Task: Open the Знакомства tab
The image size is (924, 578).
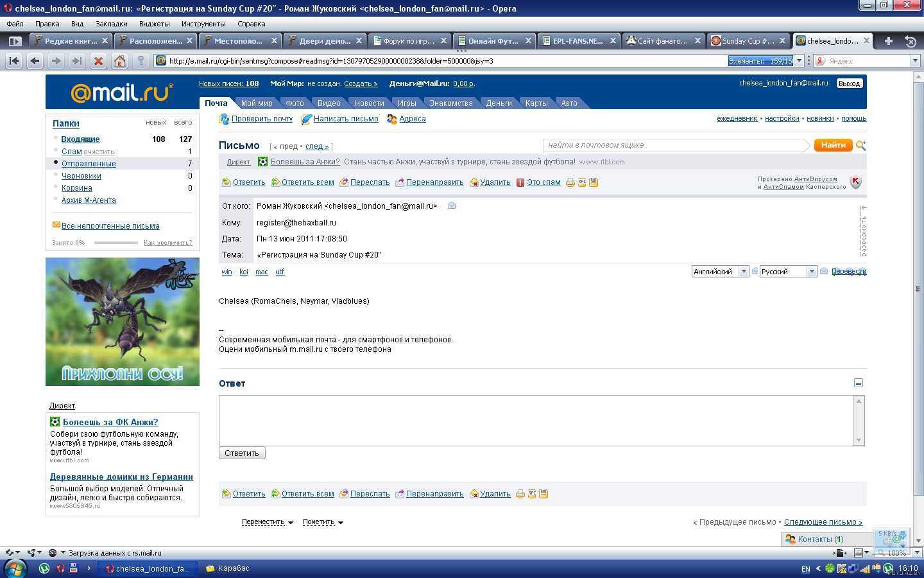Action: point(451,103)
